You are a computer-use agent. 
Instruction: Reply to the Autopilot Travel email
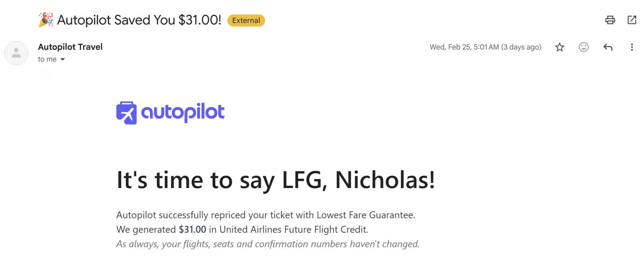(608, 47)
